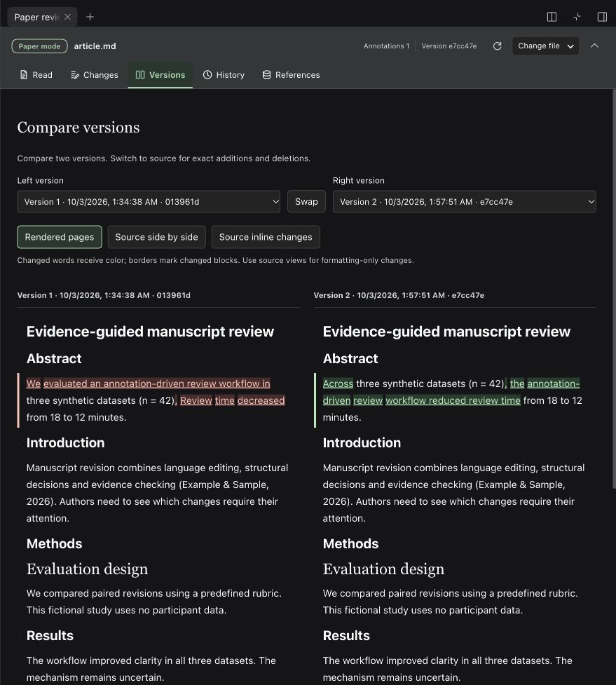
Task: Click the Version 2 column header e7cc47e
Action: click(399, 295)
